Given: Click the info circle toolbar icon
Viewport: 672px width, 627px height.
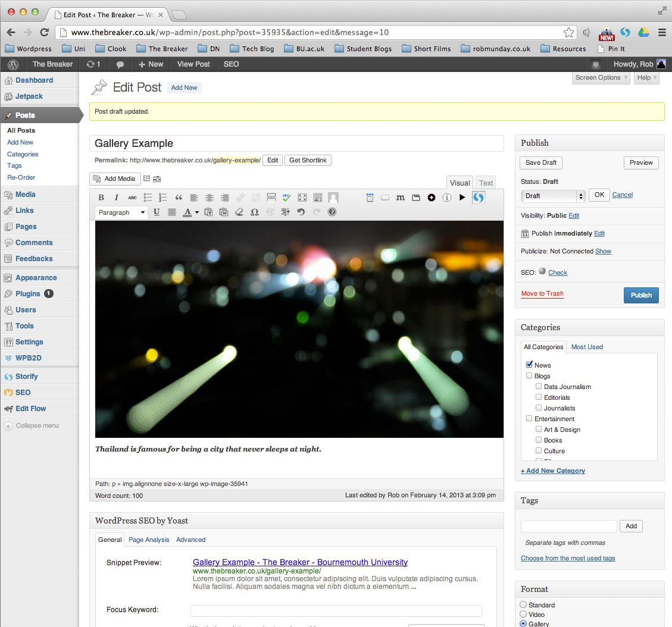Looking at the screenshot, I should (x=446, y=197).
